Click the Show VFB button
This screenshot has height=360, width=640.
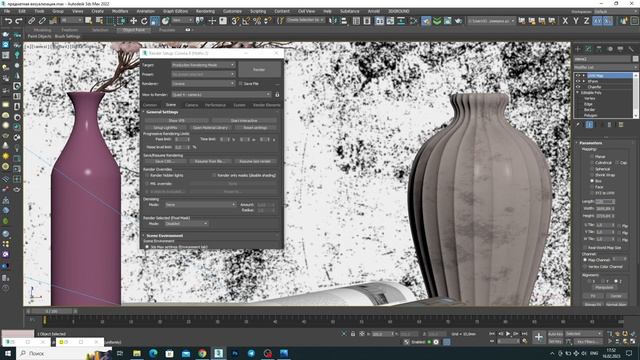coord(176,121)
